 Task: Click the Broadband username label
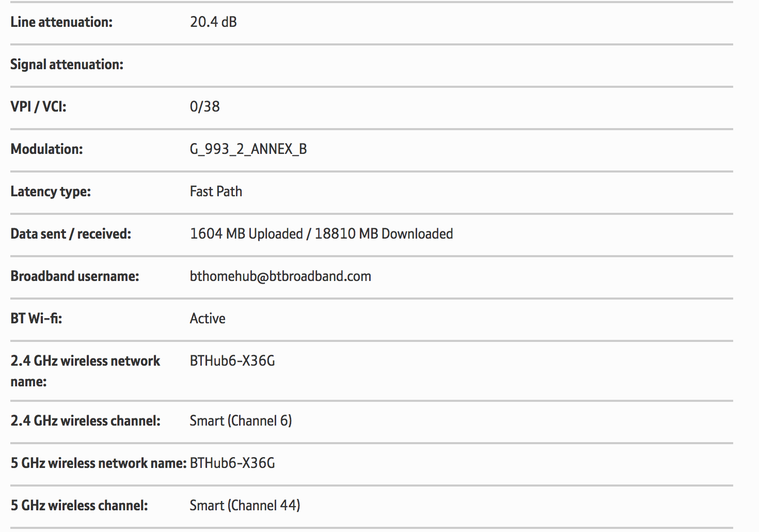(x=75, y=276)
